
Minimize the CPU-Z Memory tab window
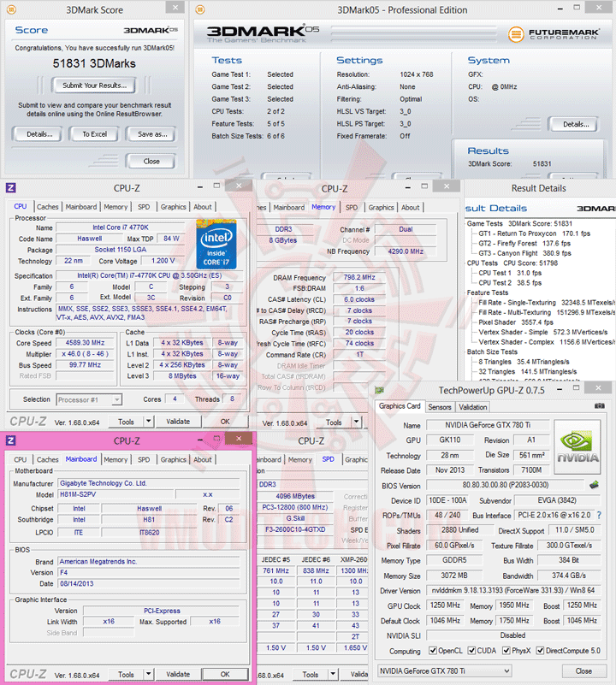(x=408, y=187)
